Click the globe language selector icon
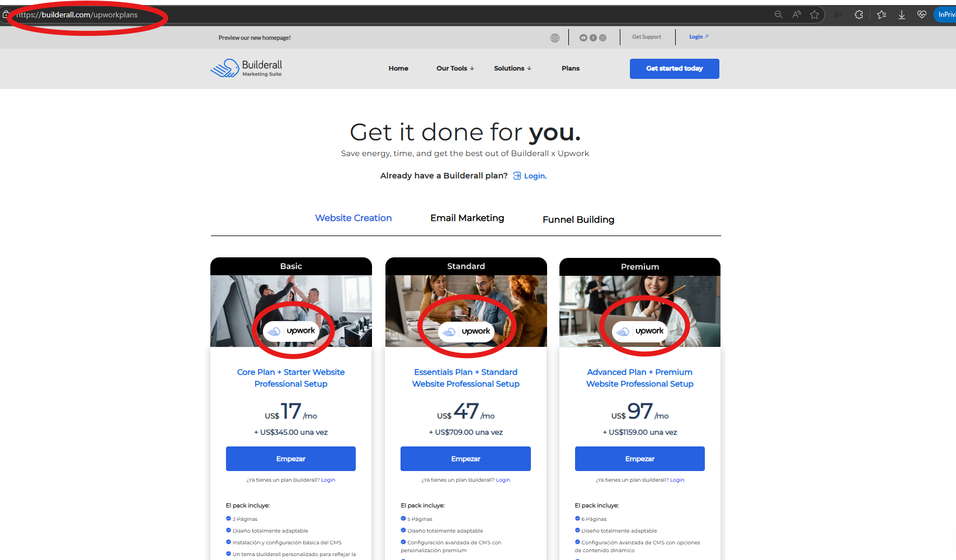 [x=555, y=38]
